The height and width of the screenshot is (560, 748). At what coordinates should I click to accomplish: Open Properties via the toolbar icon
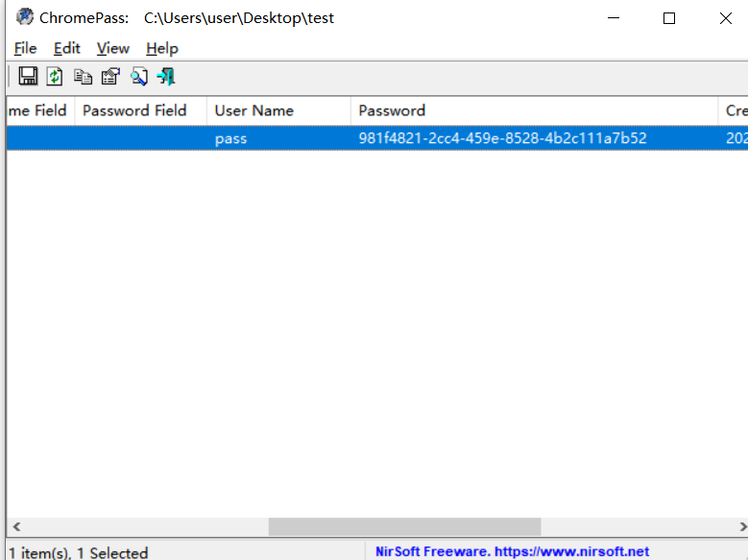[x=111, y=76]
